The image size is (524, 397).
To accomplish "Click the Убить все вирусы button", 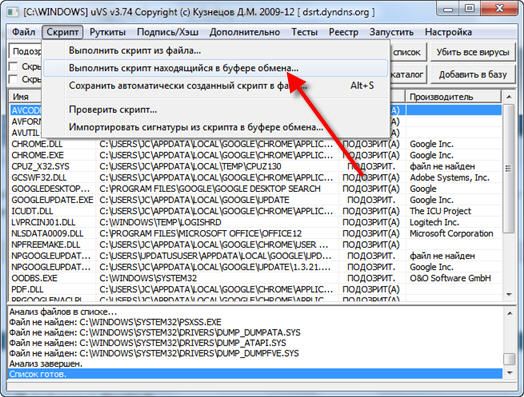I will click(x=473, y=52).
